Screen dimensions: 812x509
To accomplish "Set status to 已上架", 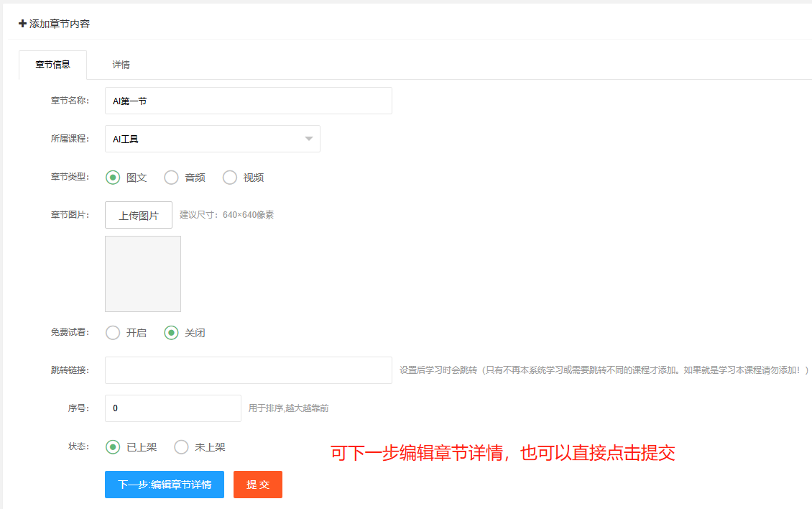I will click(114, 447).
